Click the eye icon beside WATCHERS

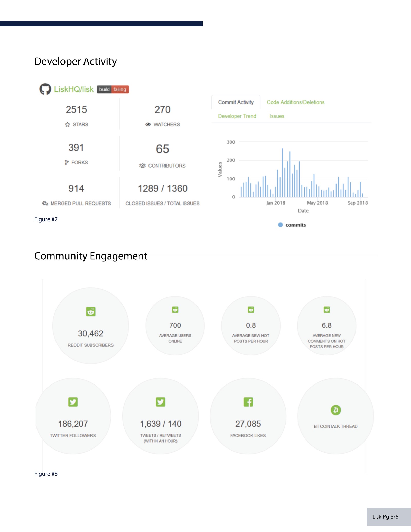(x=148, y=124)
